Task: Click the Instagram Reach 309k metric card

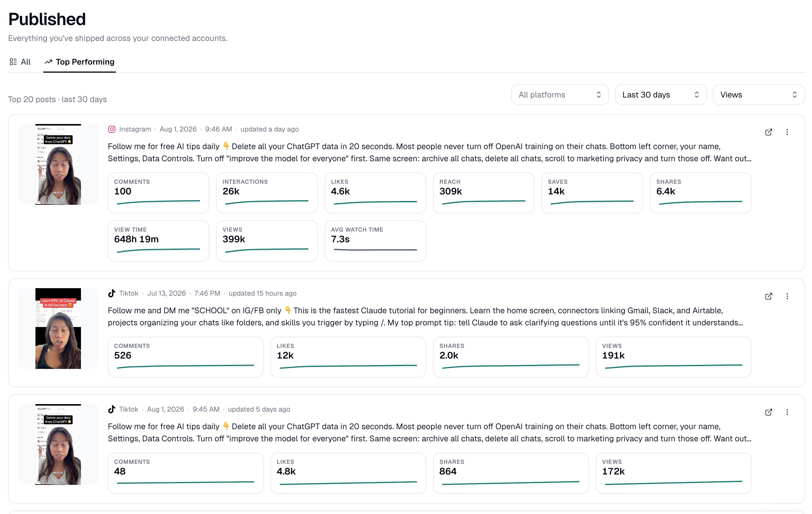Action: click(x=484, y=193)
